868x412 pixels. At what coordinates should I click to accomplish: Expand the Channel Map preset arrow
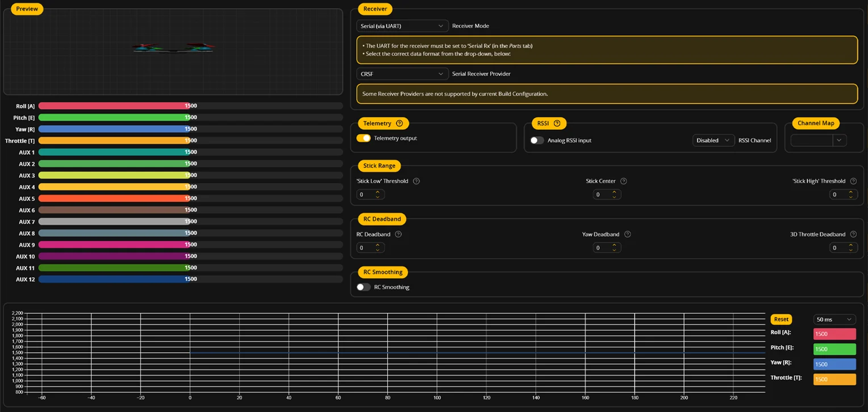(x=840, y=140)
